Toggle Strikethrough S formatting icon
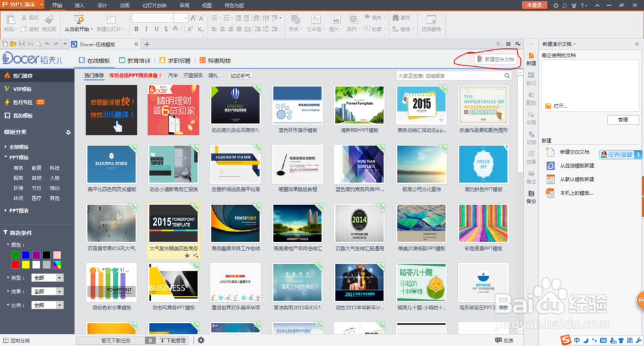Viewport: 644px width, 346px height. [x=166, y=29]
